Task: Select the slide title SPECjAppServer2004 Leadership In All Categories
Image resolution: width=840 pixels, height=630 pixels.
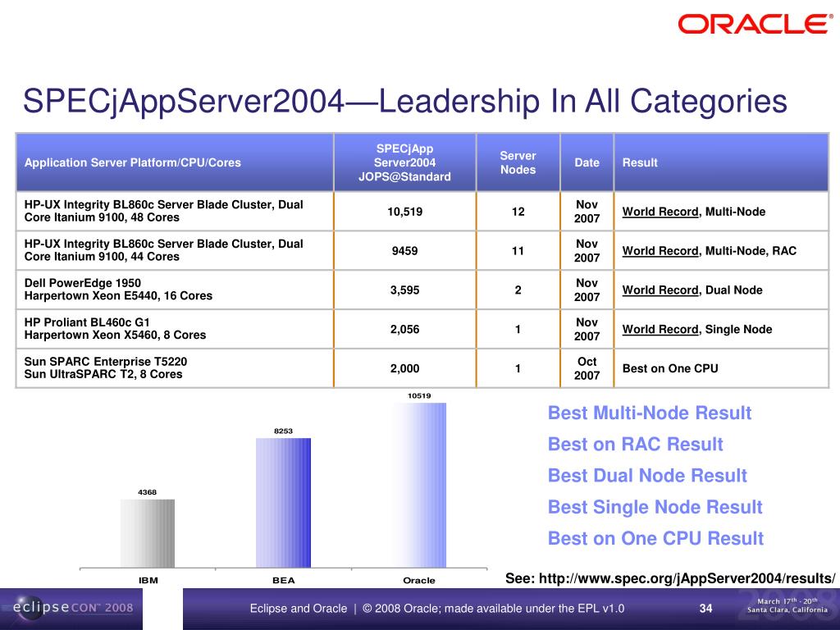Action: click(405, 101)
